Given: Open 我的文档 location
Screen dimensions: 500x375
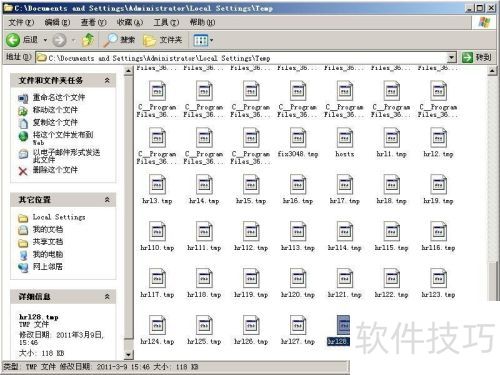Looking at the screenshot, I should click(x=48, y=229).
